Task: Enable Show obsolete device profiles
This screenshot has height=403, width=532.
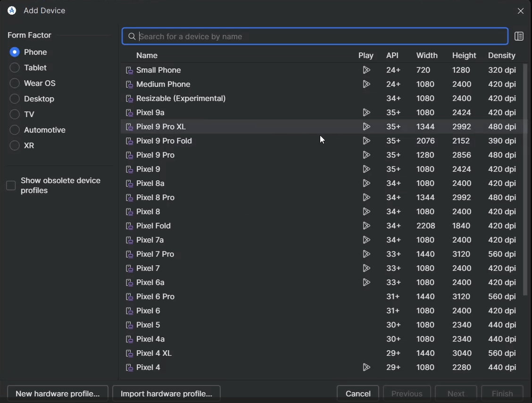Action: pyautogui.click(x=11, y=185)
